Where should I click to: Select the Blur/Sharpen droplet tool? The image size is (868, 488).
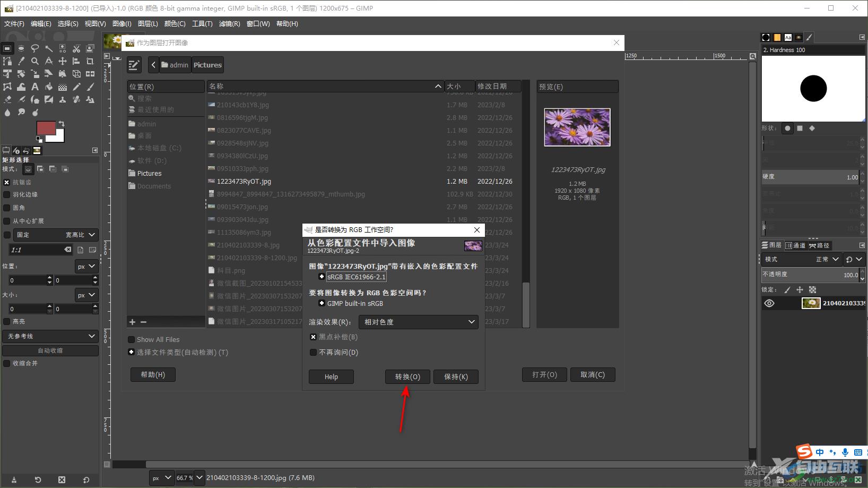tap(7, 112)
